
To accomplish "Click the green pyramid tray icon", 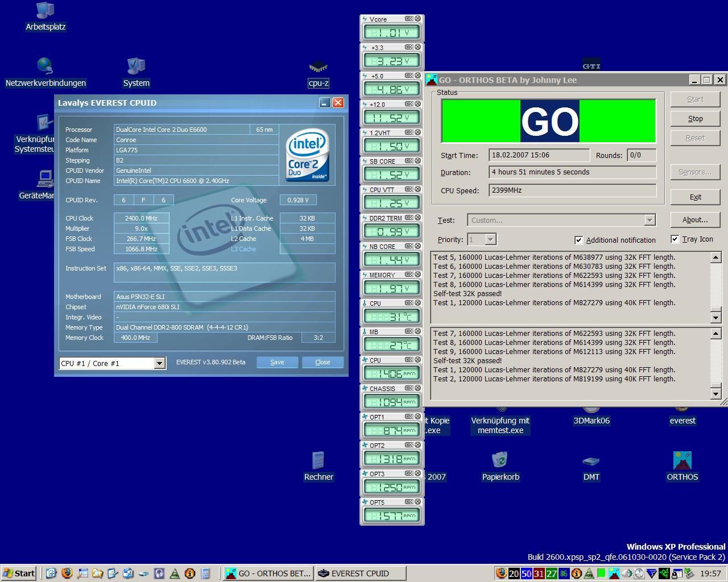I will [589, 573].
